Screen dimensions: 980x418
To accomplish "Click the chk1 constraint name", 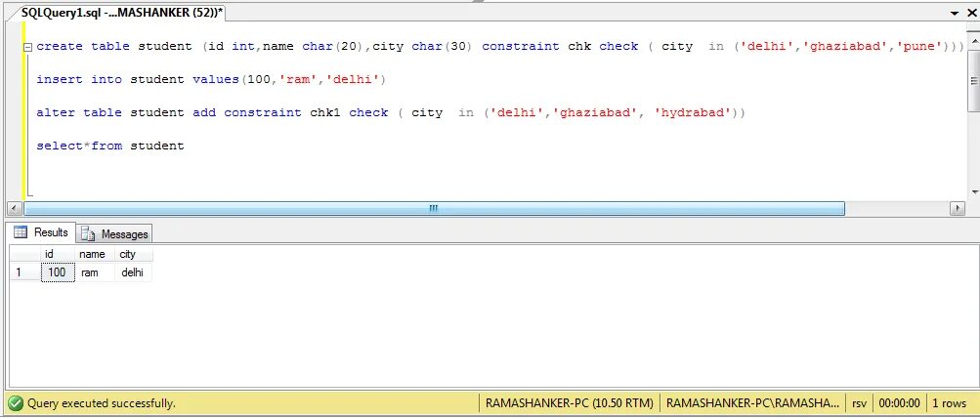I will (x=325, y=113).
